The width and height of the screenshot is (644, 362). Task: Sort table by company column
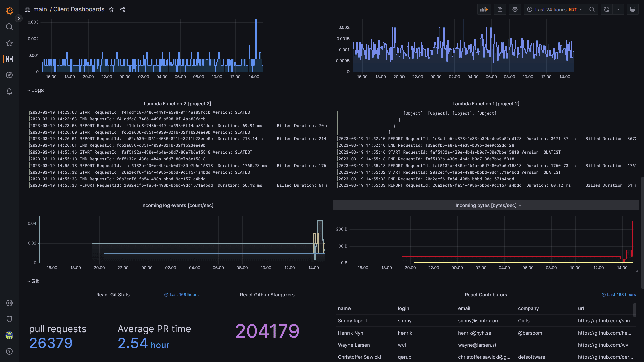coord(528,308)
